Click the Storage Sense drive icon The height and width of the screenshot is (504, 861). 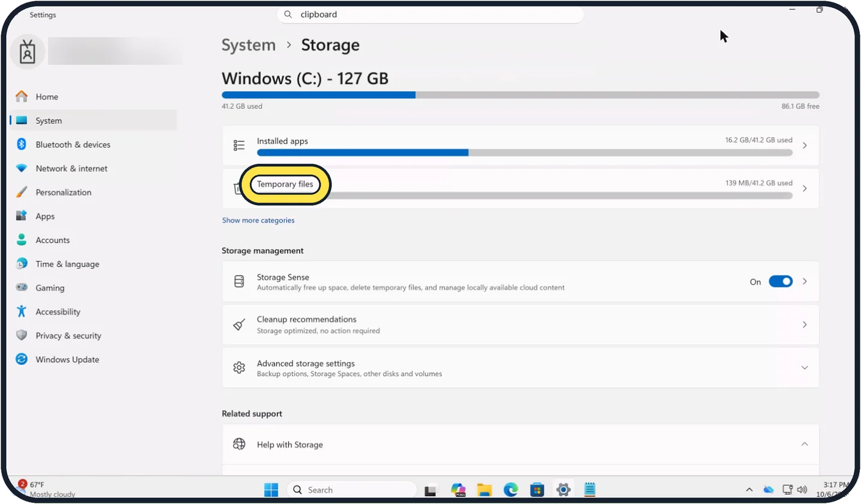(239, 281)
